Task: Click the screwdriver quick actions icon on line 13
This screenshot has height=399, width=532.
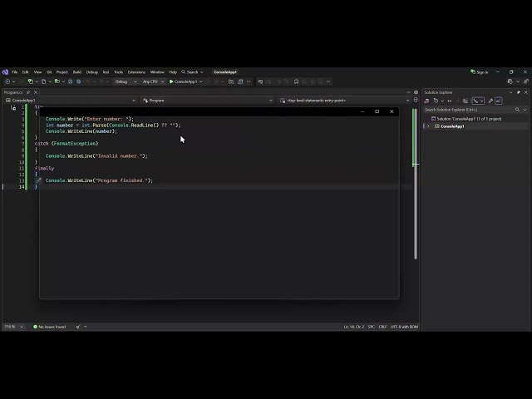Action: pyautogui.click(x=38, y=180)
